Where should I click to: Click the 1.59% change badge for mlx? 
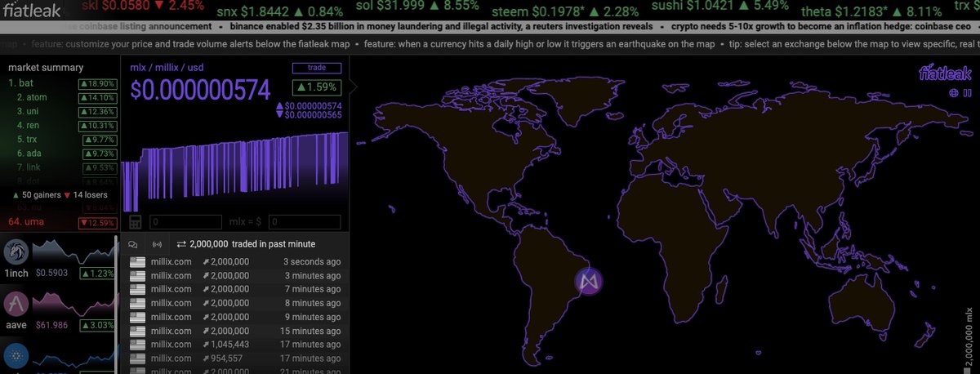point(316,87)
